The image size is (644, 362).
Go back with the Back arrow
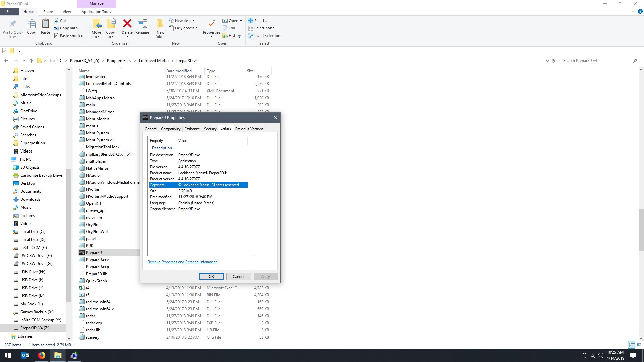(x=6, y=61)
